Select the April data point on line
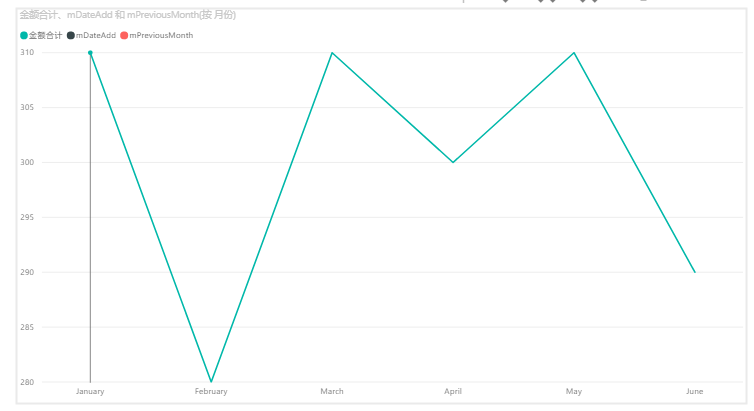This screenshot has height=411, width=754. (x=453, y=162)
